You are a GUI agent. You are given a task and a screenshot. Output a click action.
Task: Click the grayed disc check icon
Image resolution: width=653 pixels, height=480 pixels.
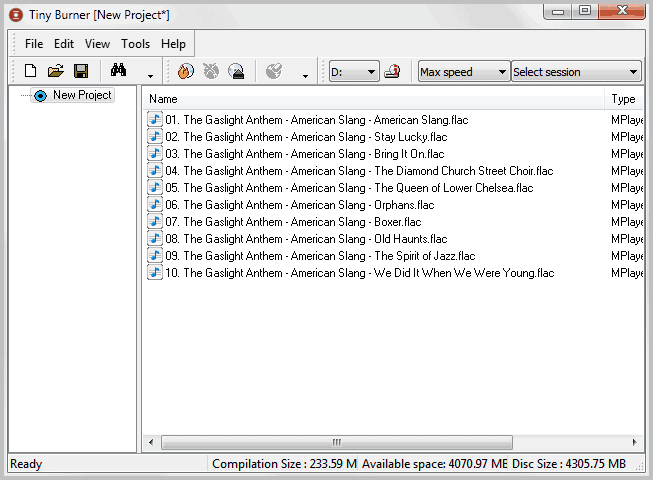(x=274, y=71)
